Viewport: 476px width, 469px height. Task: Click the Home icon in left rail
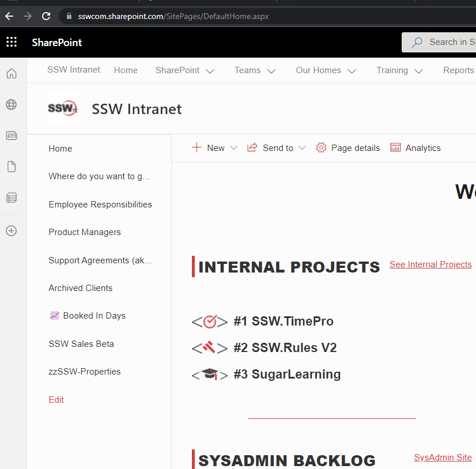12,74
